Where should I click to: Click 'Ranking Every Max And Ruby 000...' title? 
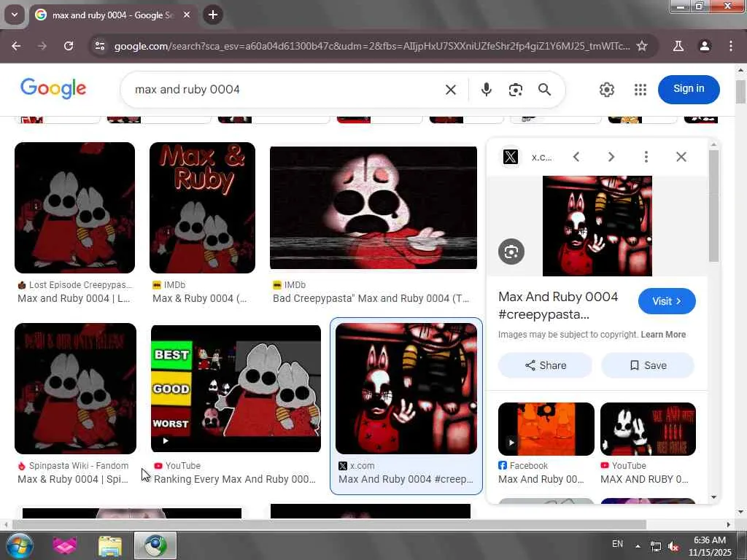(235, 480)
